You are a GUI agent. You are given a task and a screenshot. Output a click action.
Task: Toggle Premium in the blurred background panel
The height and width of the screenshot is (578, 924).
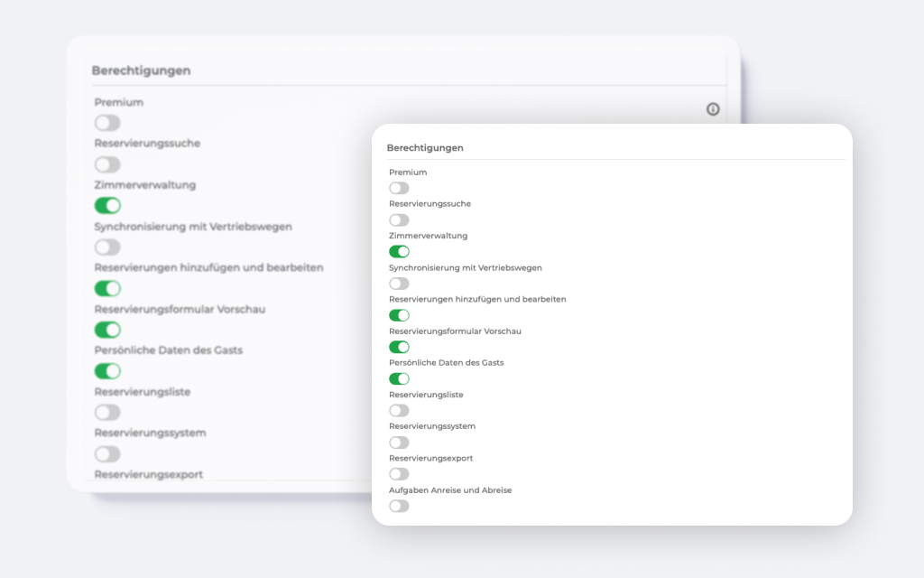pos(107,123)
